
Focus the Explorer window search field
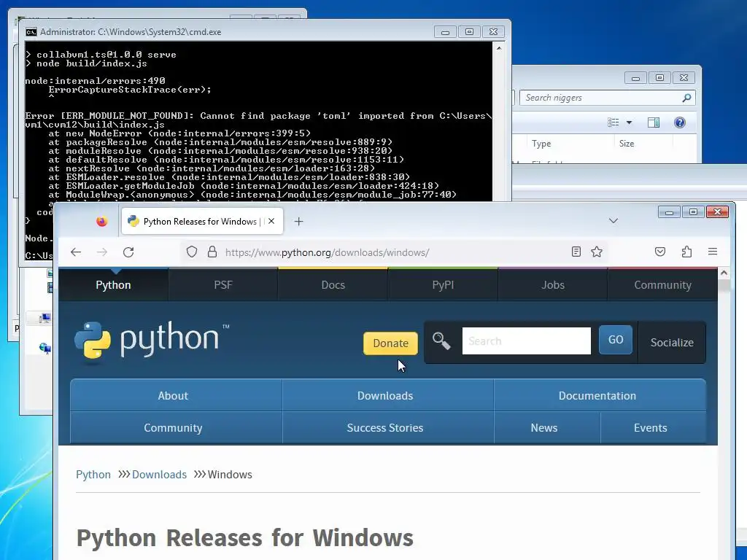602,98
